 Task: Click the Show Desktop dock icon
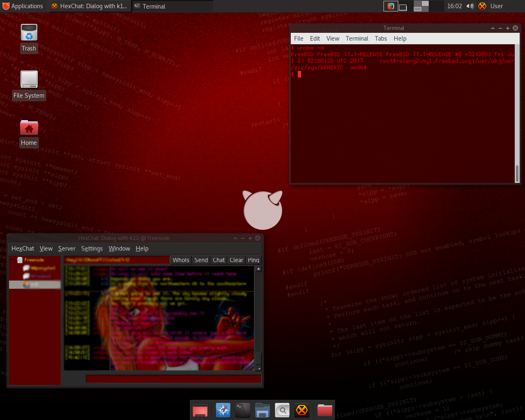tap(200, 410)
